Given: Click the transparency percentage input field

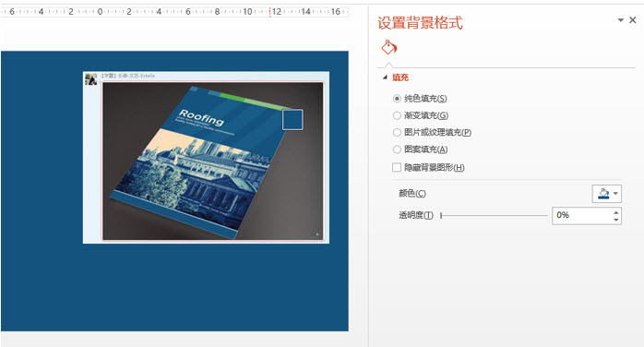Looking at the screenshot, I should [x=582, y=216].
